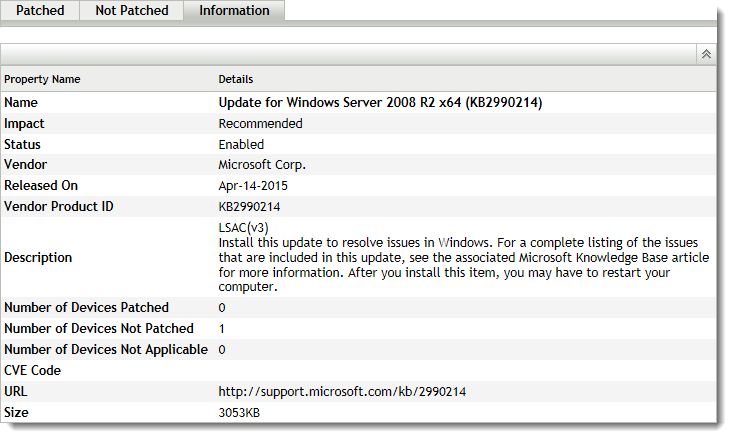This screenshot has height=438, width=732.
Task: Click the Recommended impact value
Action: [260, 124]
